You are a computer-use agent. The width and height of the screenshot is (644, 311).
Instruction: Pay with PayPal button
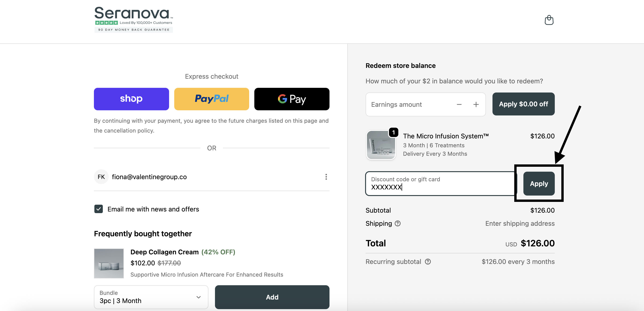(211, 99)
